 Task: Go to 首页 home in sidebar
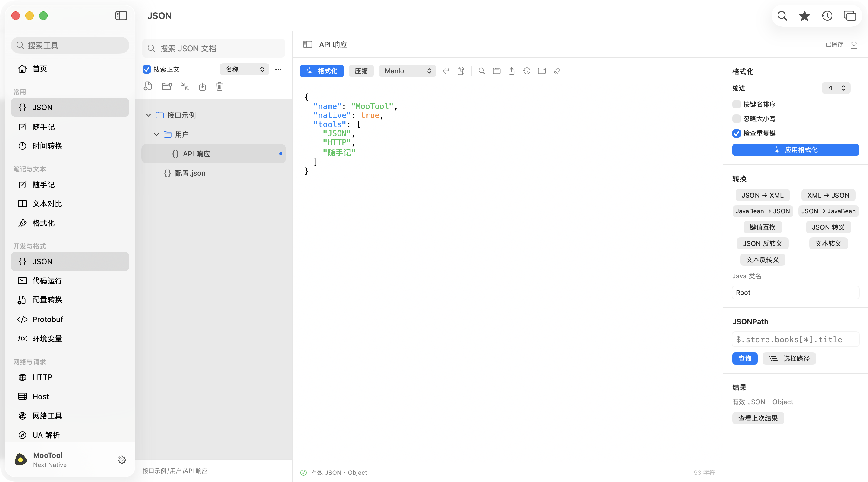pos(70,69)
